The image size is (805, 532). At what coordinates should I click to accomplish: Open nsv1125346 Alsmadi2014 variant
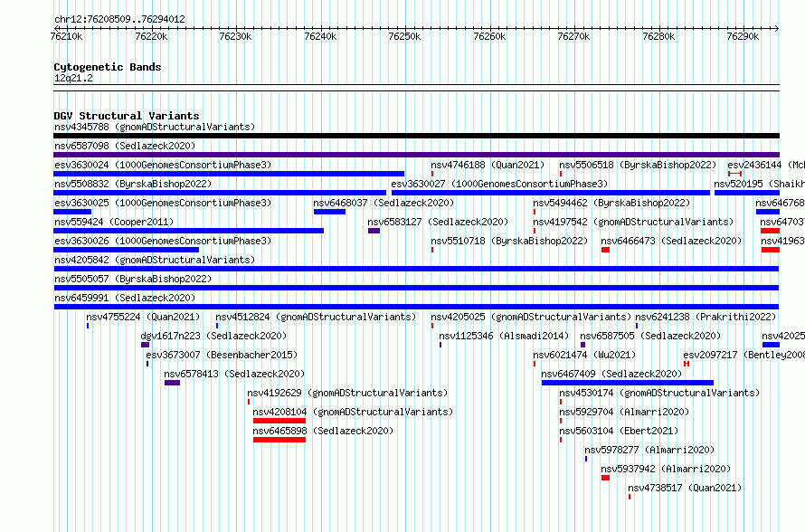click(x=504, y=336)
